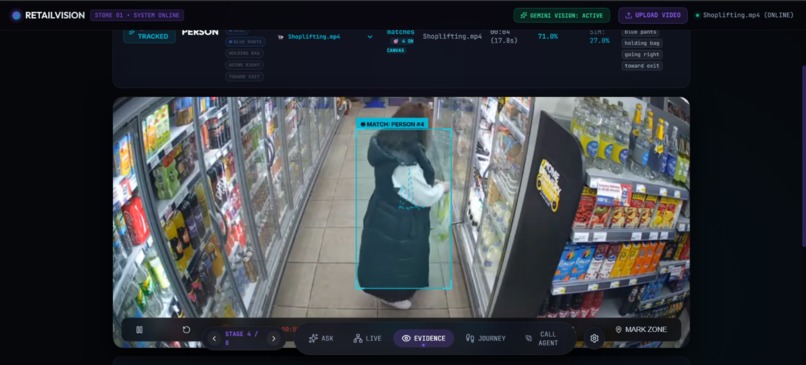Click the STORE 01 SYSTEM ONLINE badge
806x365 pixels.
coord(137,15)
